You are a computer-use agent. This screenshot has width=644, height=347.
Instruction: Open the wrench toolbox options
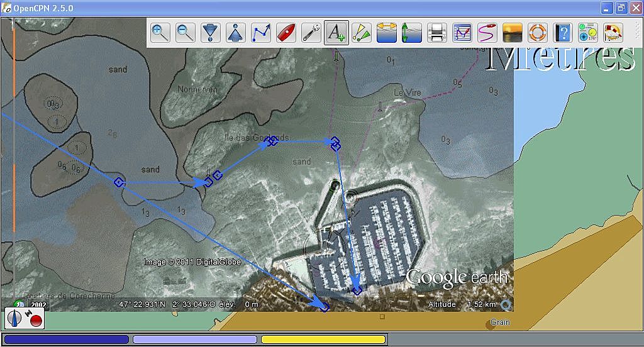point(311,33)
